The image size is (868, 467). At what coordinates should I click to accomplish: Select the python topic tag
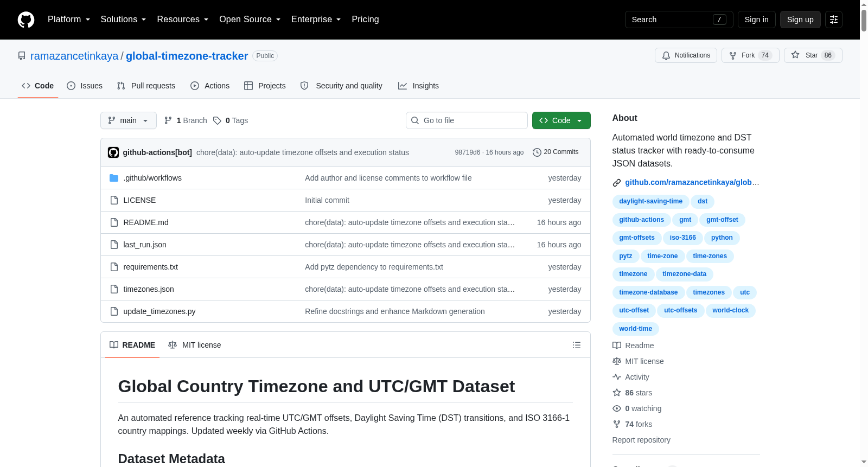click(x=722, y=238)
